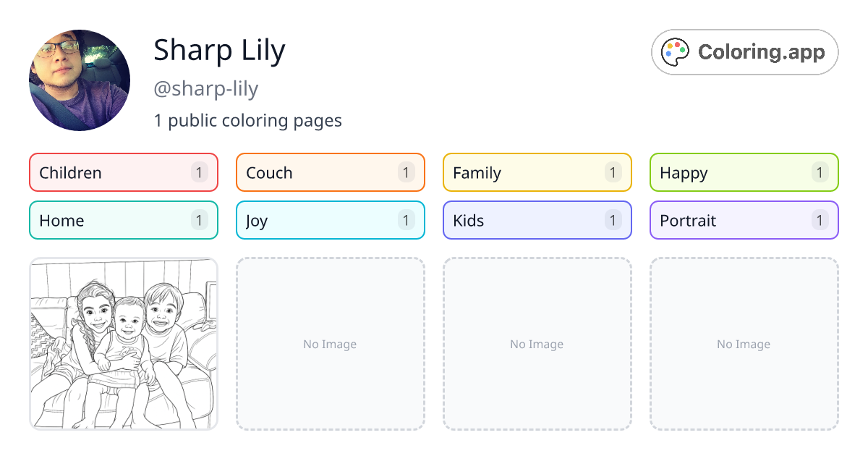This screenshot has width=868, height=456.
Task: Click the Coloring.app badge
Action: [x=744, y=51]
